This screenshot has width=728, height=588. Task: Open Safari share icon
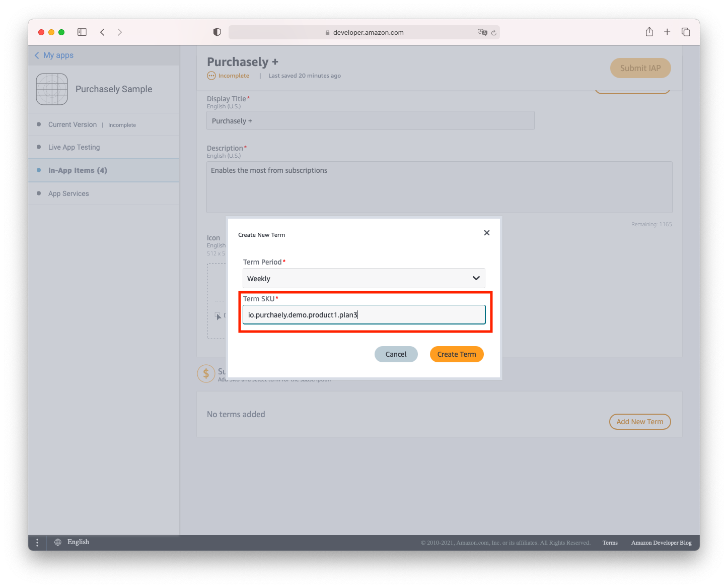pyautogui.click(x=649, y=32)
